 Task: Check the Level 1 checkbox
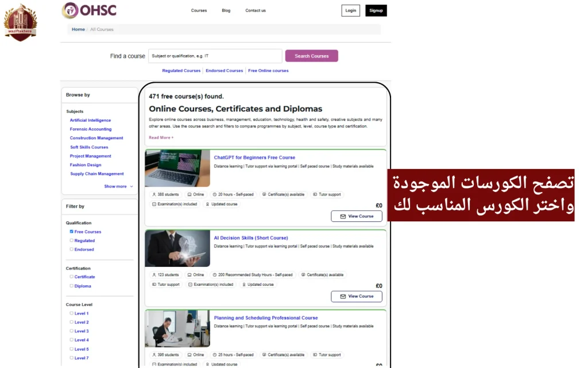click(71, 313)
